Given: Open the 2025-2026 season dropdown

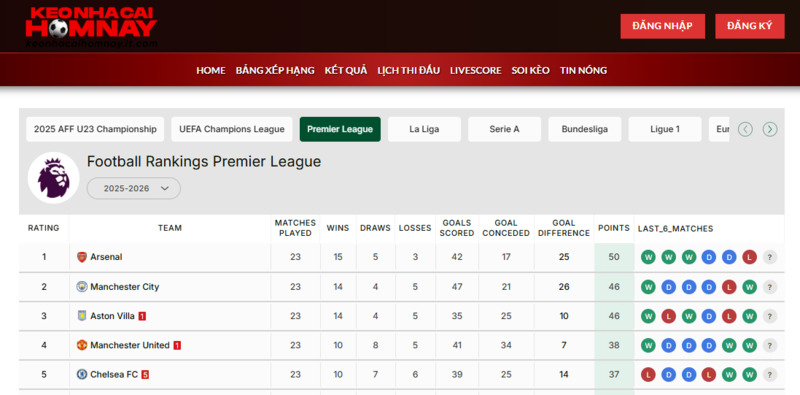Looking at the screenshot, I should (x=134, y=188).
